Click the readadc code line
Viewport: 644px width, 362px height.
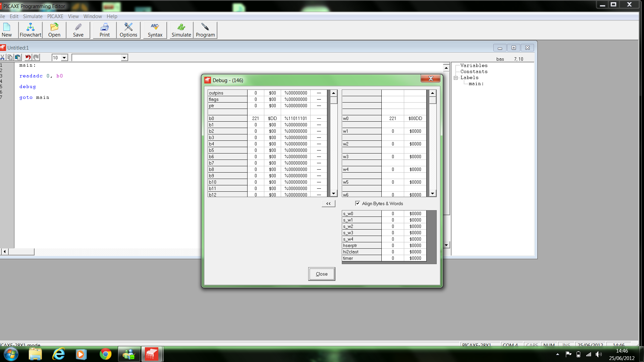click(x=41, y=76)
